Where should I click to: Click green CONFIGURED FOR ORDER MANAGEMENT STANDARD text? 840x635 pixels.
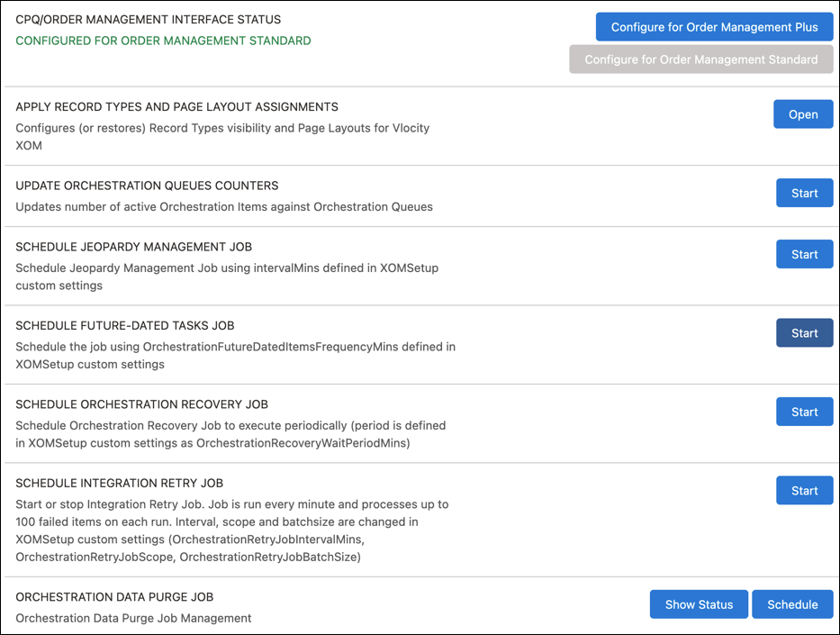point(163,41)
